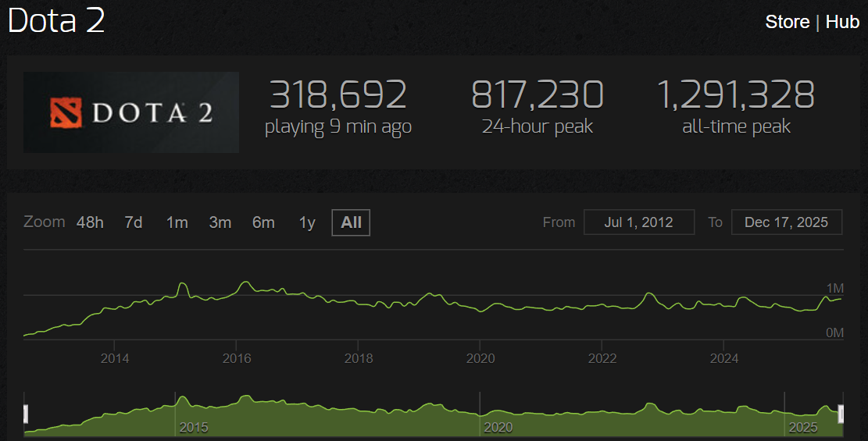Click the 'all-time peak' label

736,126
